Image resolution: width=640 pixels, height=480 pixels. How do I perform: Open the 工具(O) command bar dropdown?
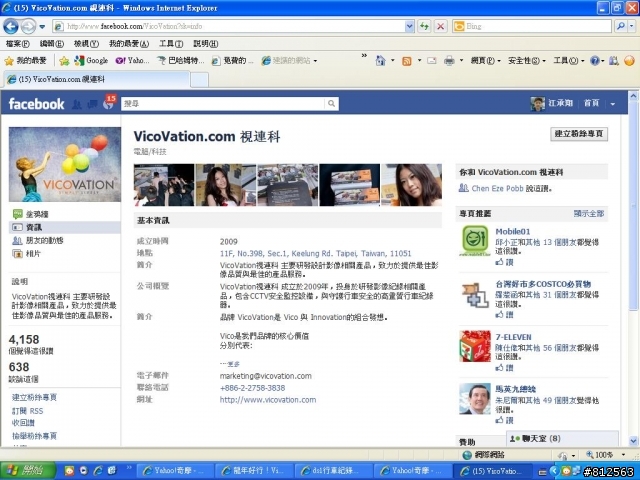[x=569, y=61]
